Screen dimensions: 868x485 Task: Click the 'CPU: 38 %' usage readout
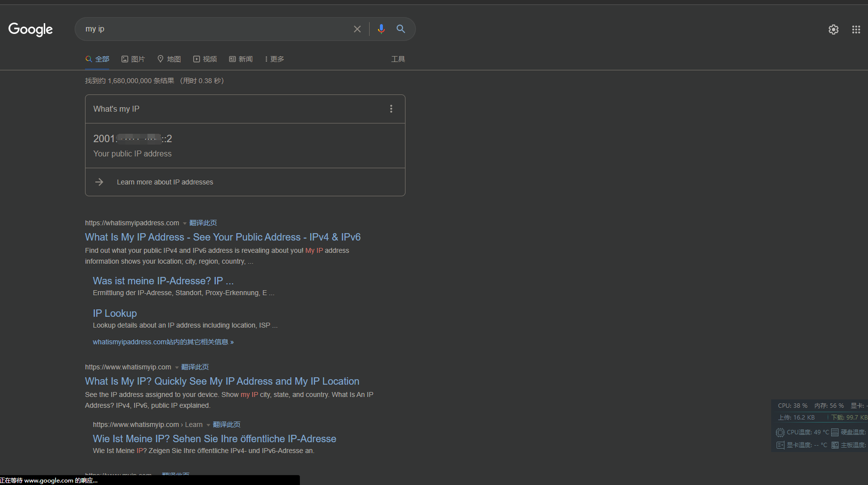click(793, 406)
